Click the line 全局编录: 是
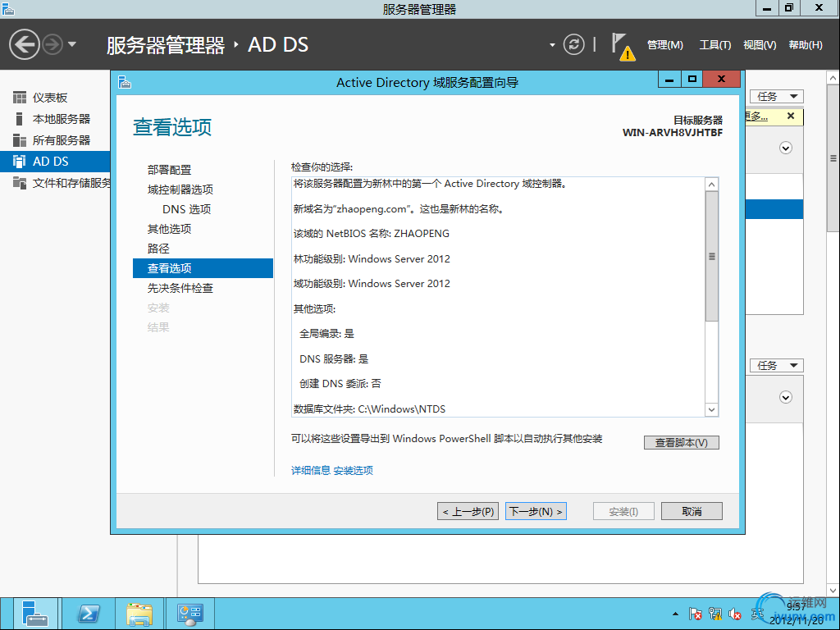This screenshot has width=840, height=630. tap(326, 334)
